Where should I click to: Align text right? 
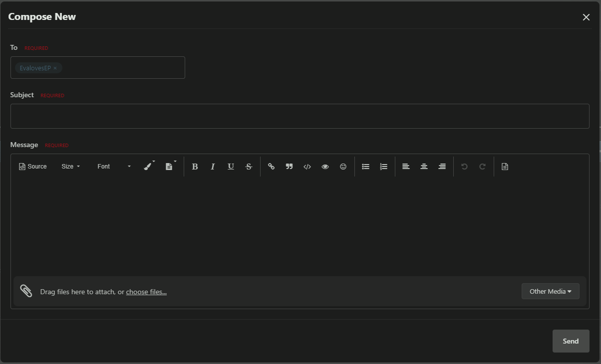point(442,167)
